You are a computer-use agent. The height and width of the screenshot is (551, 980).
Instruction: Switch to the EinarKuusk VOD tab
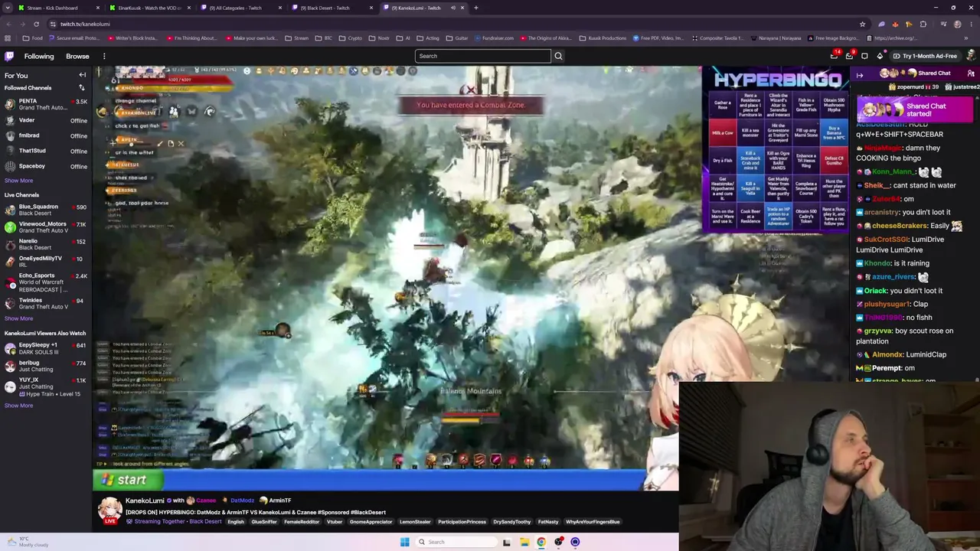tap(150, 8)
